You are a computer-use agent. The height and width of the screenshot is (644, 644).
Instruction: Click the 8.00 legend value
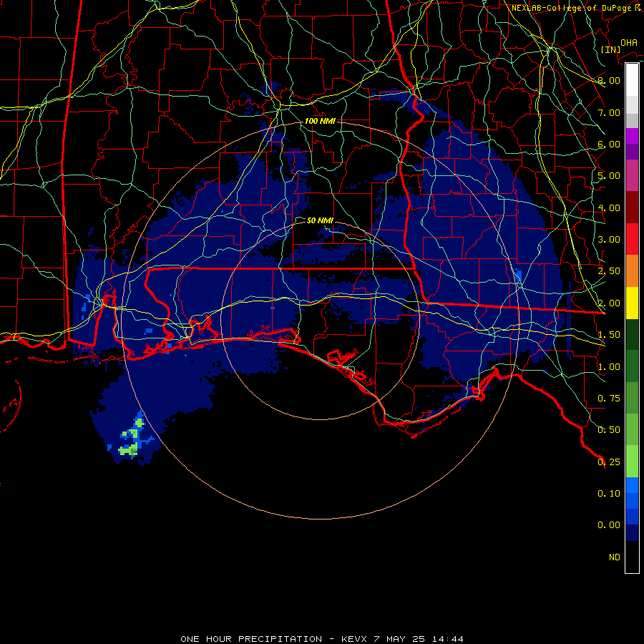point(609,80)
